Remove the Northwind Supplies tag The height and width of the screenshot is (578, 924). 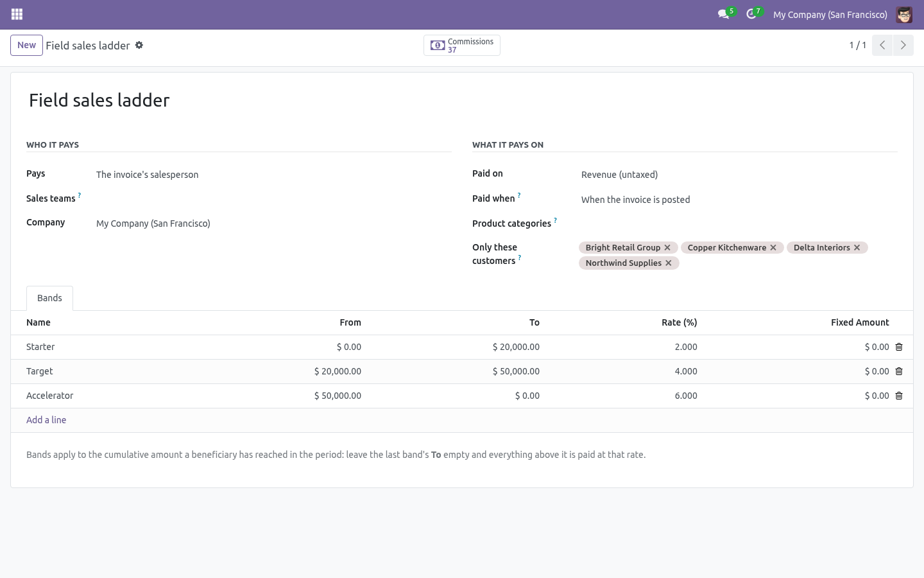[x=669, y=263]
